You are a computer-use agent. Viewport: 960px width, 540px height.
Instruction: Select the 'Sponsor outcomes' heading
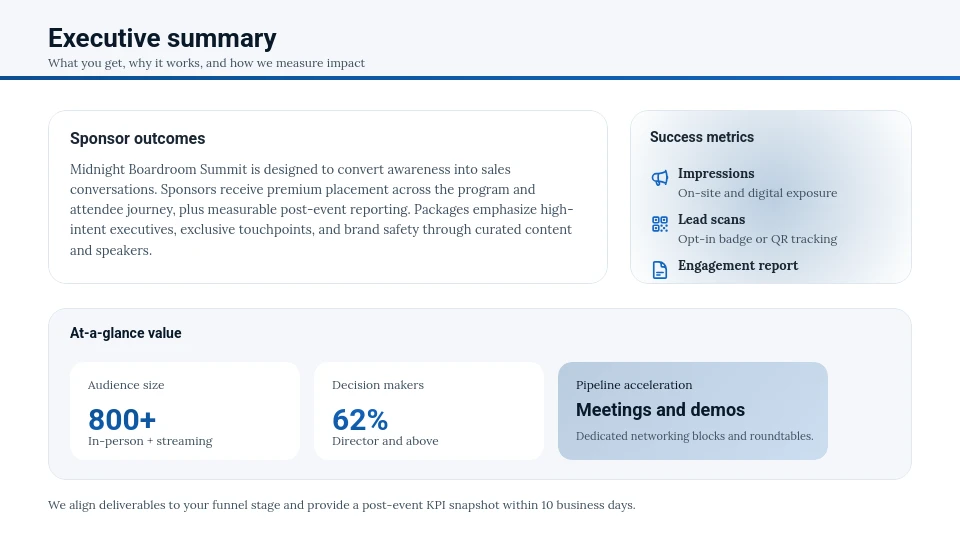(x=138, y=139)
